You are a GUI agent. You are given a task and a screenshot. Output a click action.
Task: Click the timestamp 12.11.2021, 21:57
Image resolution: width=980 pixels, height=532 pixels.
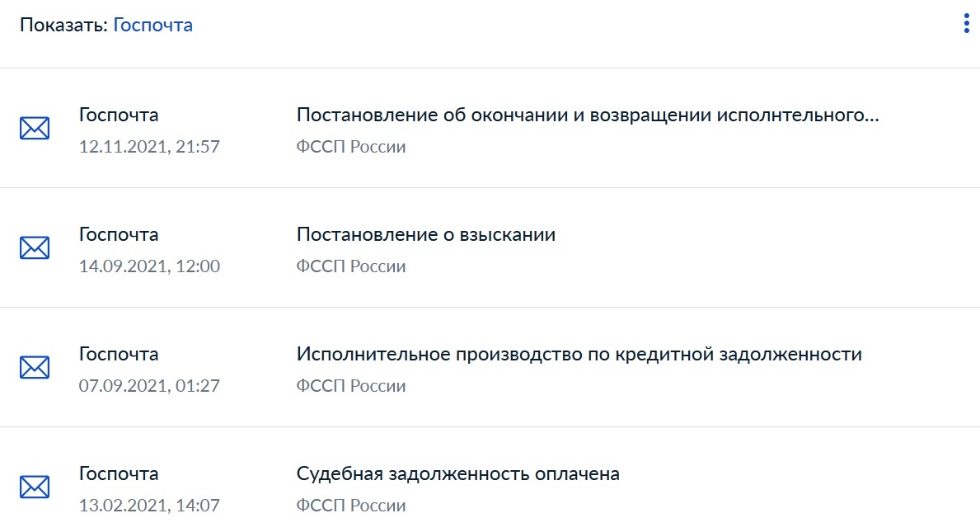[149, 147]
